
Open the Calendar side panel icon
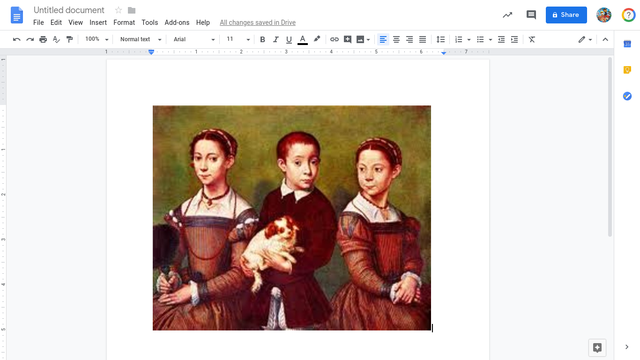[x=627, y=44]
